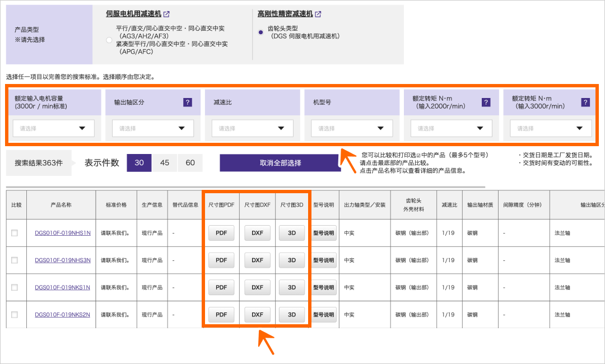Expand the 额定输入电机容量 dropdown
Viewport: 605px width, 364px height.
tap(54, 128)
